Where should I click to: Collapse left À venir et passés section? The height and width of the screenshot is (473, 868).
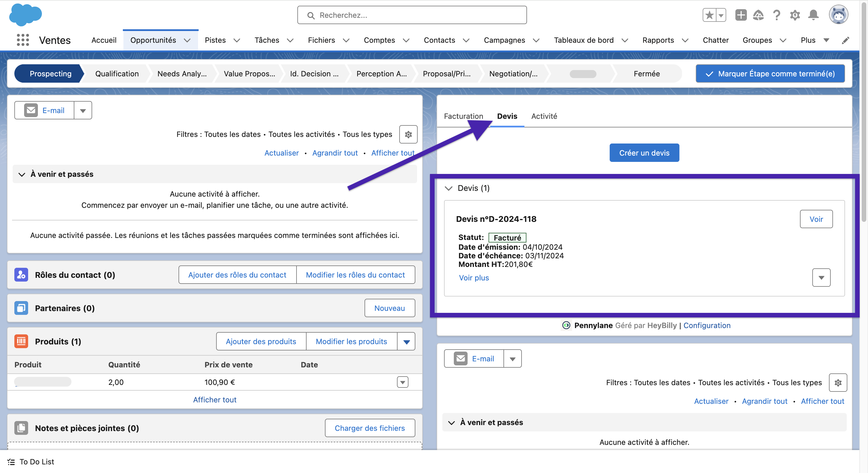(x=22, y=175)
